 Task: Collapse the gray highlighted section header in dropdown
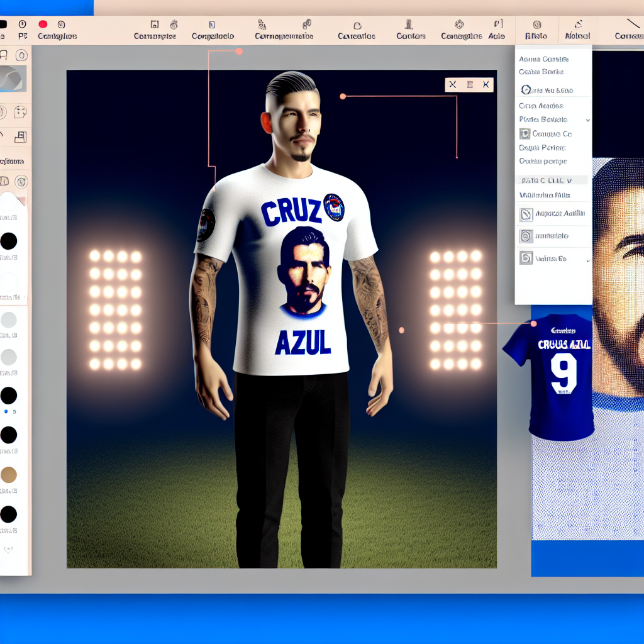tap(552, 180)
